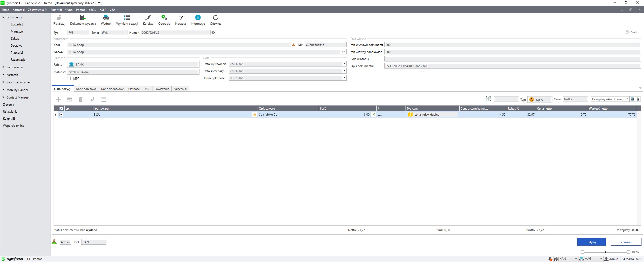Open Operacje gears icon
The height and width of the screenshot is (262, 644).
click(164, 18)
